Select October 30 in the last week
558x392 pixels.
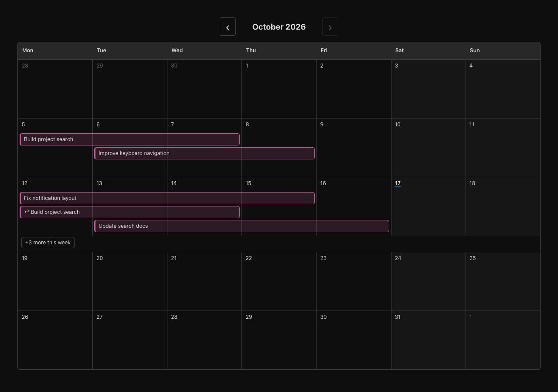point(323,317)
